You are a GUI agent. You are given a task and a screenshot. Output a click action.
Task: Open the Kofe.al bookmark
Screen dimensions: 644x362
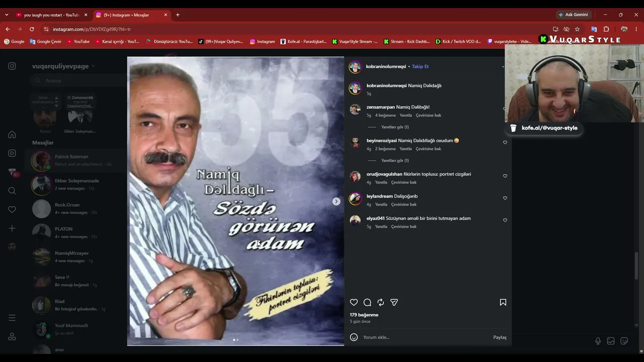pyautogui.click(x=303, y=41)
